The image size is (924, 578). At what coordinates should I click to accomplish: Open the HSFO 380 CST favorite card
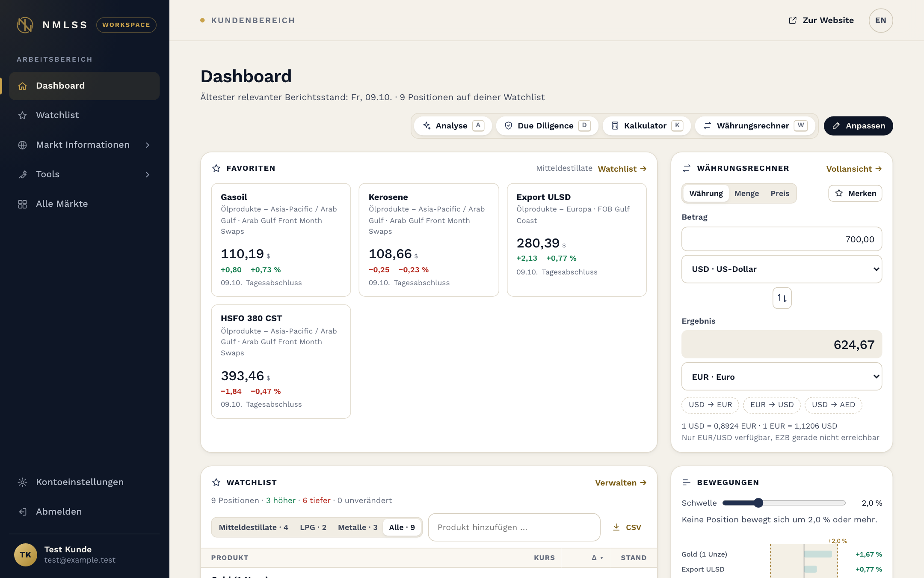(x=281, y=362)
